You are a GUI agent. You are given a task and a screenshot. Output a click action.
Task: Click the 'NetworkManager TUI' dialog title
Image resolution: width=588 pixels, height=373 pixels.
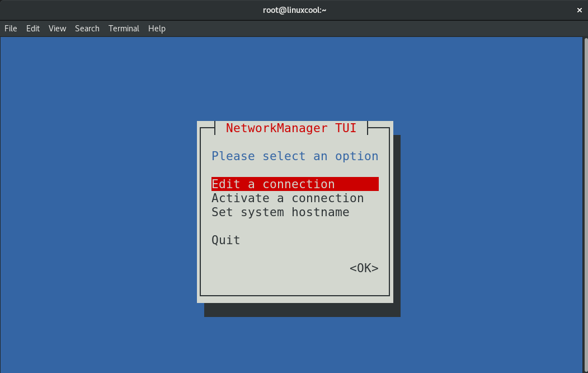point(291,128)
